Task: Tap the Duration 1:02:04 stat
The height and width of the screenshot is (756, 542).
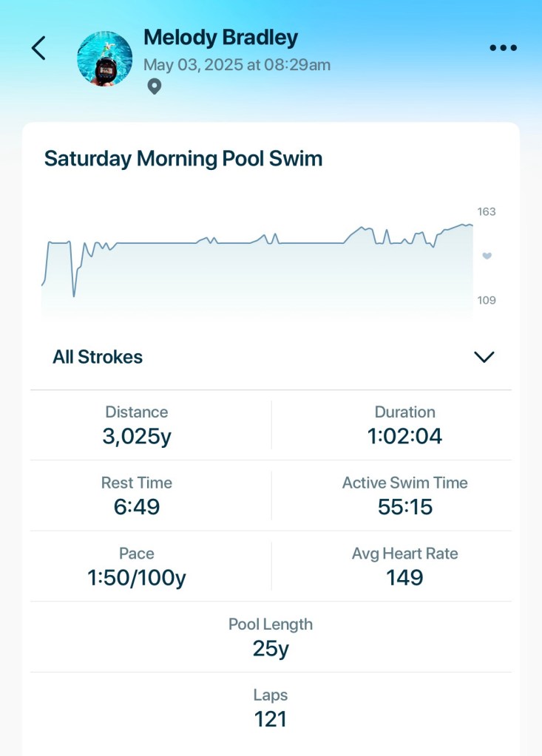Action: click(404, 425)
